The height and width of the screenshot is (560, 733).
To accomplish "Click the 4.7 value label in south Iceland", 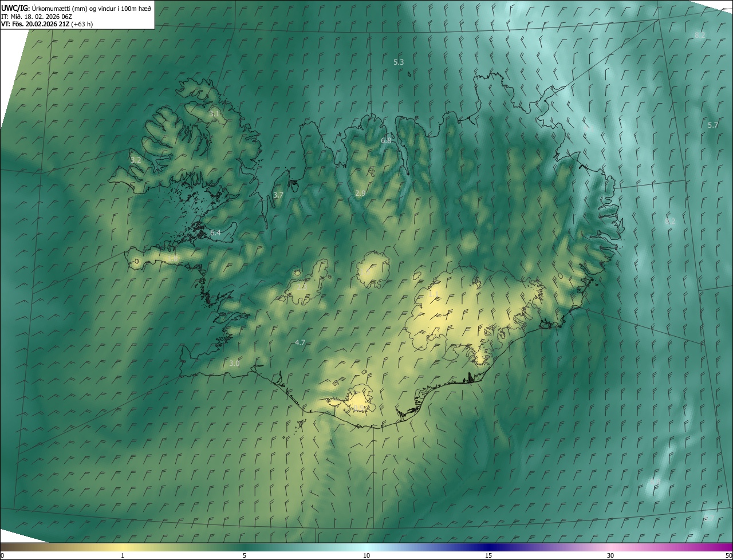I will tap(300, 343).
